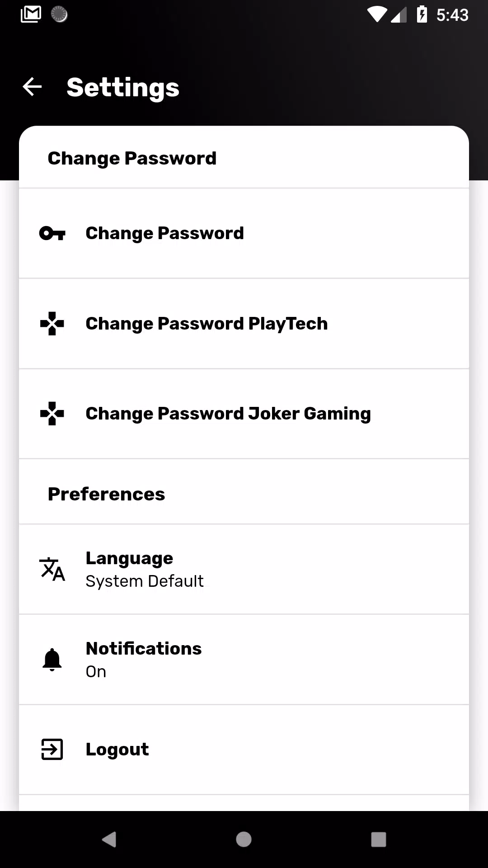Open the Gmail notification icon in status bar
Image resolution: width=488 pixels, height=868 pixels.
coord(31,14)
